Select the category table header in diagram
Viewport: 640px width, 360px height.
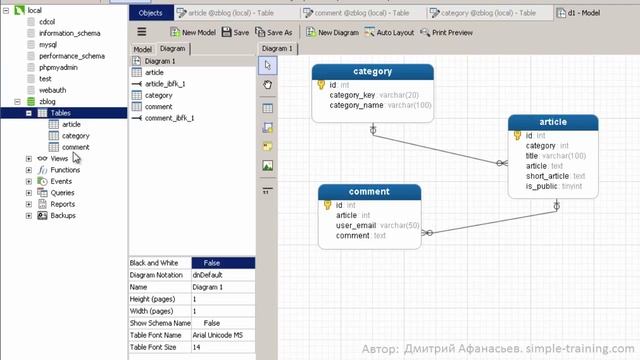click(373, 72)
